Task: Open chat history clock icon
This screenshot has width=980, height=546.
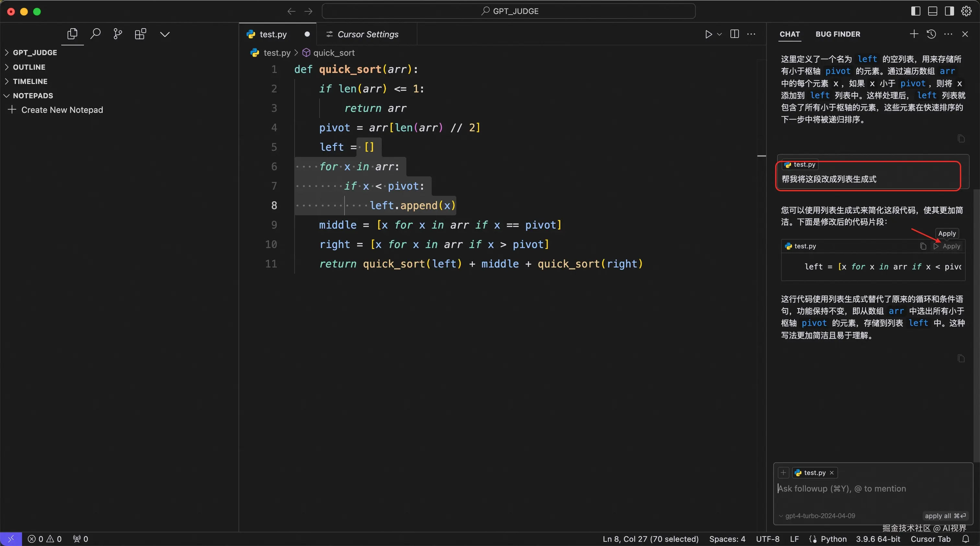Action: point(931,34)
